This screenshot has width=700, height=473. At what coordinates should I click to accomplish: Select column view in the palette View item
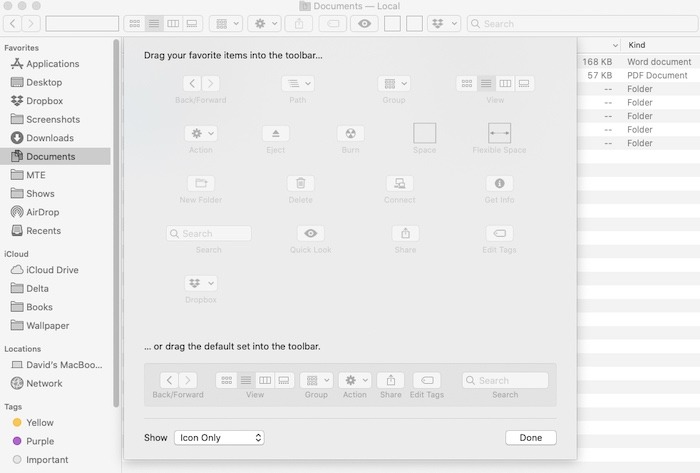click(505, 83)
